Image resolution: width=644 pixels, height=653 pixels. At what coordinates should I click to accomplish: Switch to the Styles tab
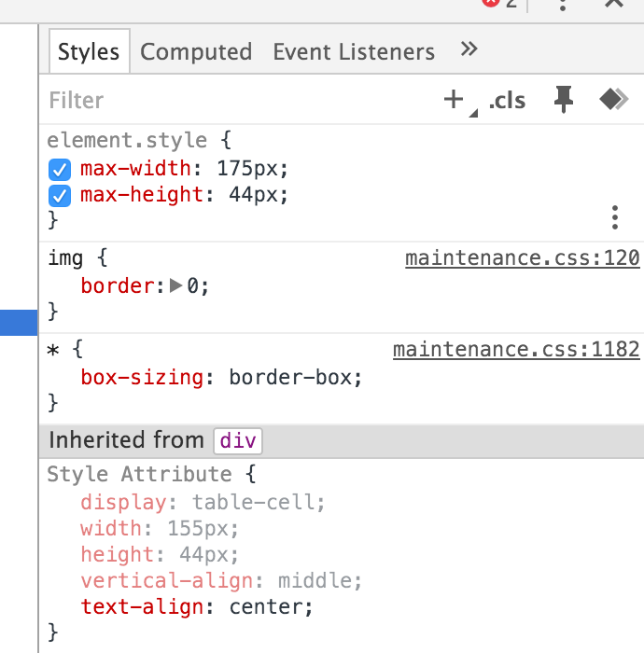(x=89, y=52)
